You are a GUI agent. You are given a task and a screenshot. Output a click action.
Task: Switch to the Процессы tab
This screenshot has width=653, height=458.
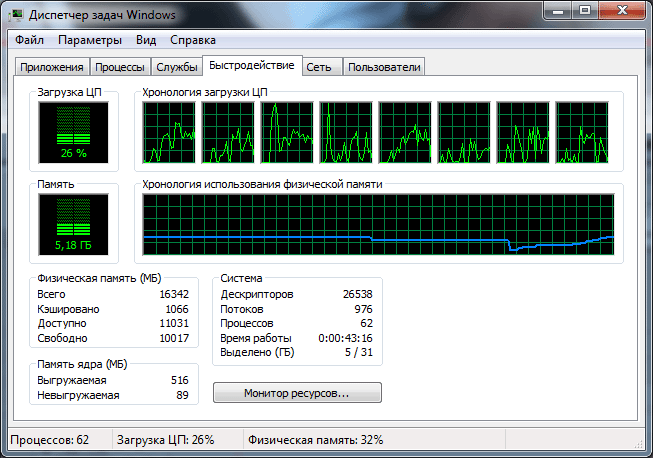point(120,67)
